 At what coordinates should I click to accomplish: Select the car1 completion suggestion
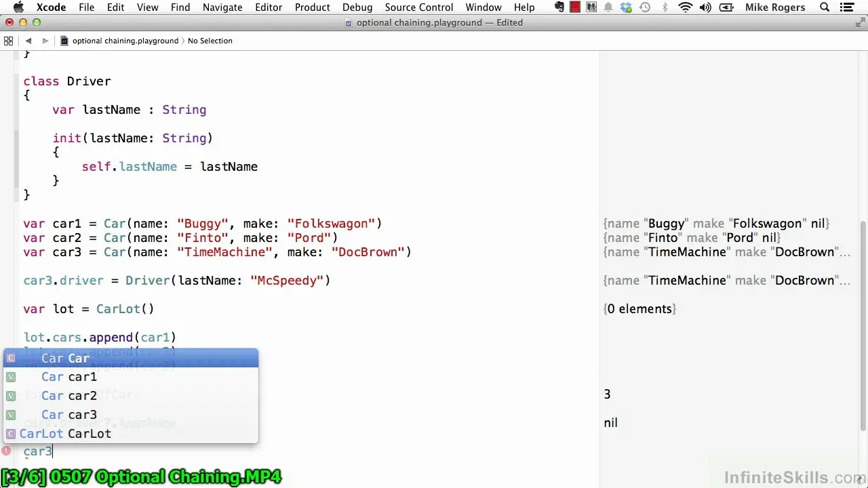pos(131,377)
